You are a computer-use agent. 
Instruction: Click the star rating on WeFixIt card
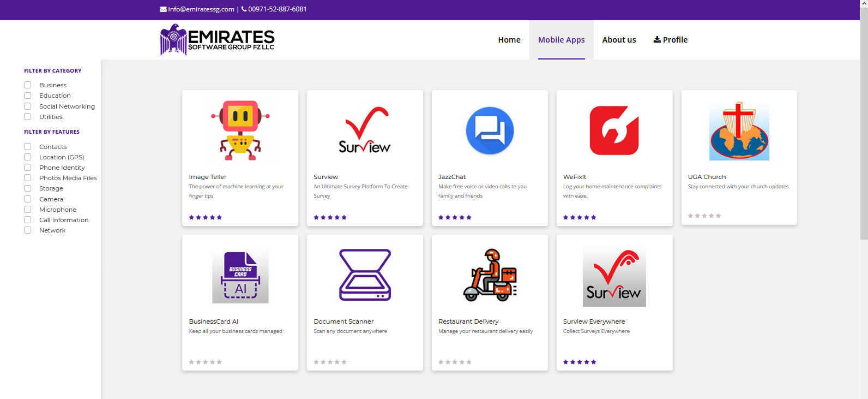coord(580,217)
